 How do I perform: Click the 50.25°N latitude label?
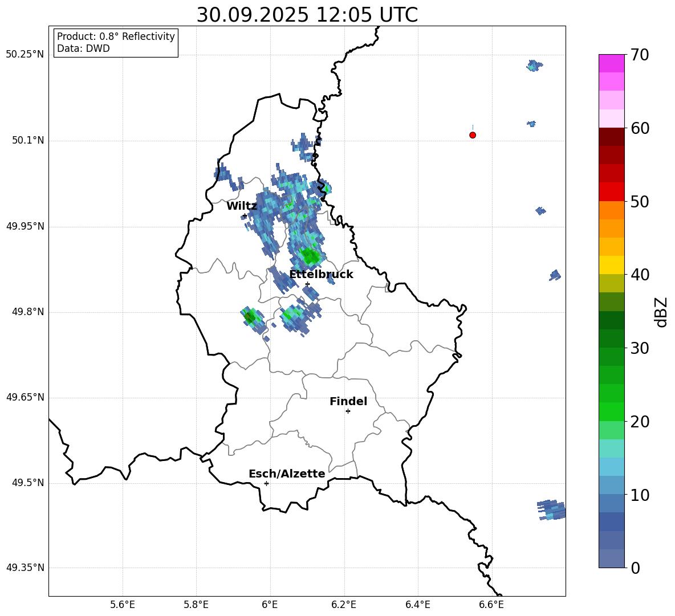[25, 55]
